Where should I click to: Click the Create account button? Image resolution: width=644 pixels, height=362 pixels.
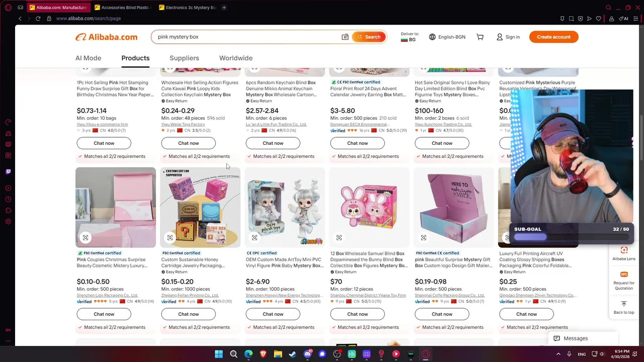click(553, 37)
